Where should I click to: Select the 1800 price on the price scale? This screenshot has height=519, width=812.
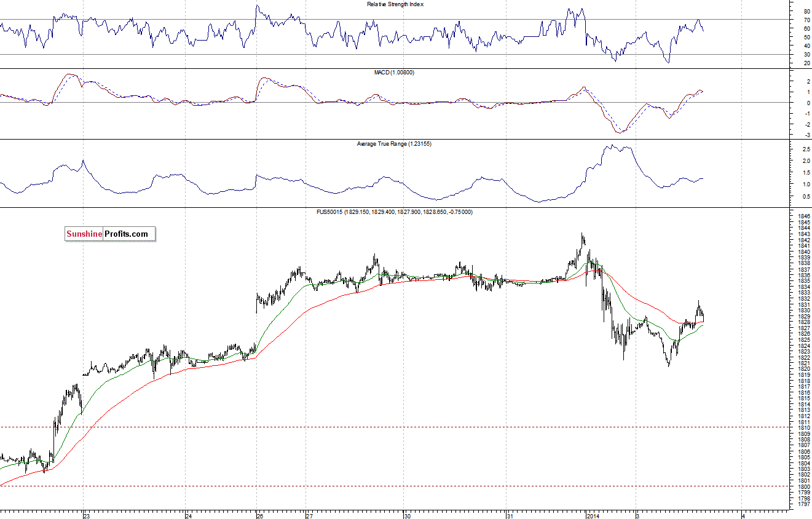(x=804, y=486)
